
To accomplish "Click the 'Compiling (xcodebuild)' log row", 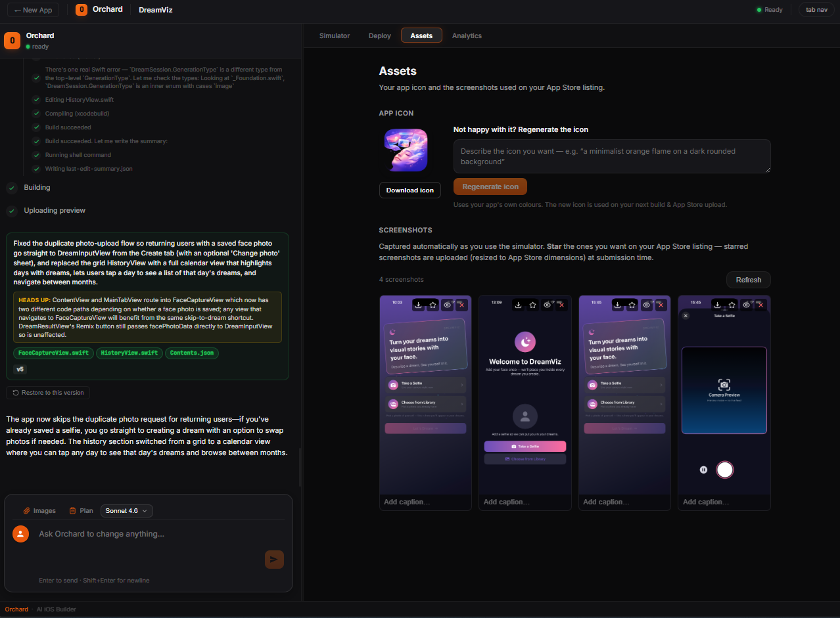I will coord(77,114).
